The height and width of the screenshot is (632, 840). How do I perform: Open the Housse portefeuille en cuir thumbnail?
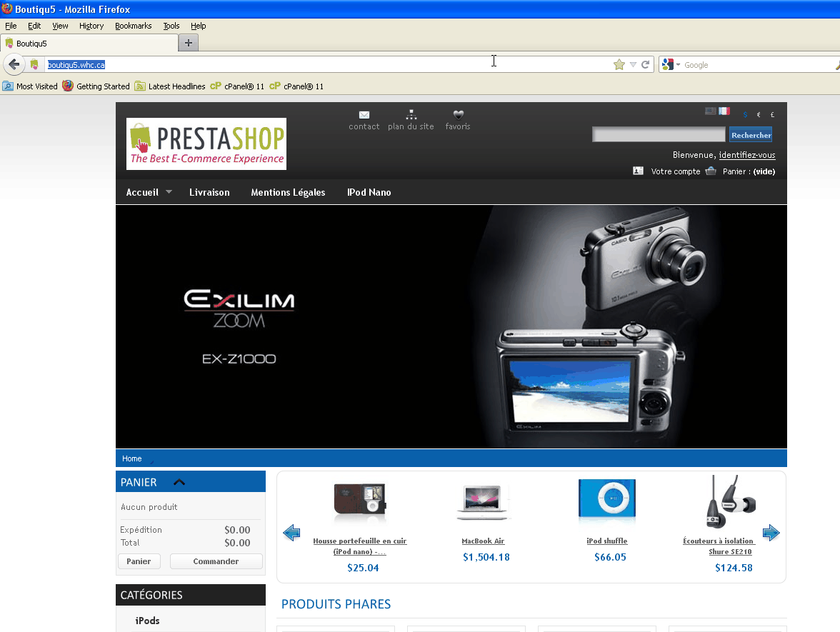tap(359, 503)
